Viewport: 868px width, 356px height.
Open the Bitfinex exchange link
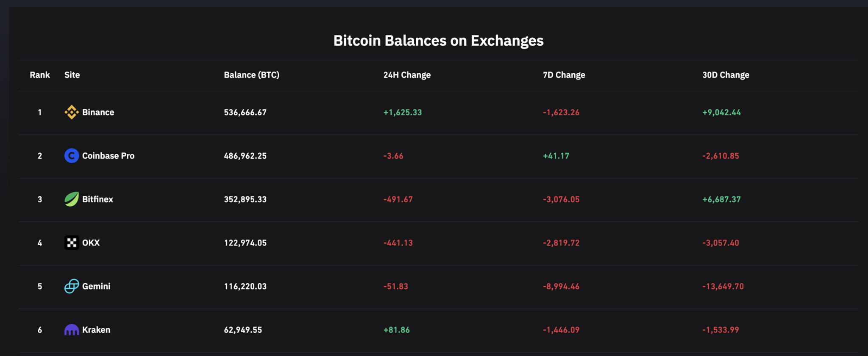tap(97, 199)
